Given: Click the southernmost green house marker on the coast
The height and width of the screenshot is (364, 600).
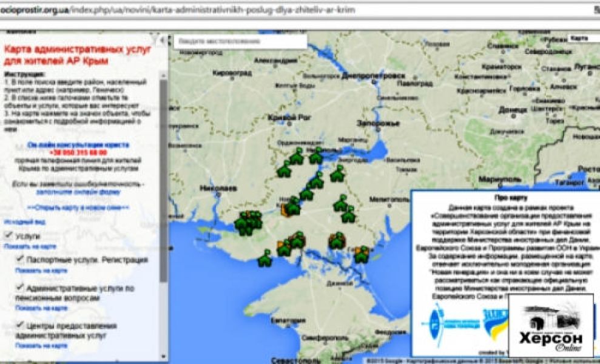Looking at the screenshot, I should coord(265,259).
